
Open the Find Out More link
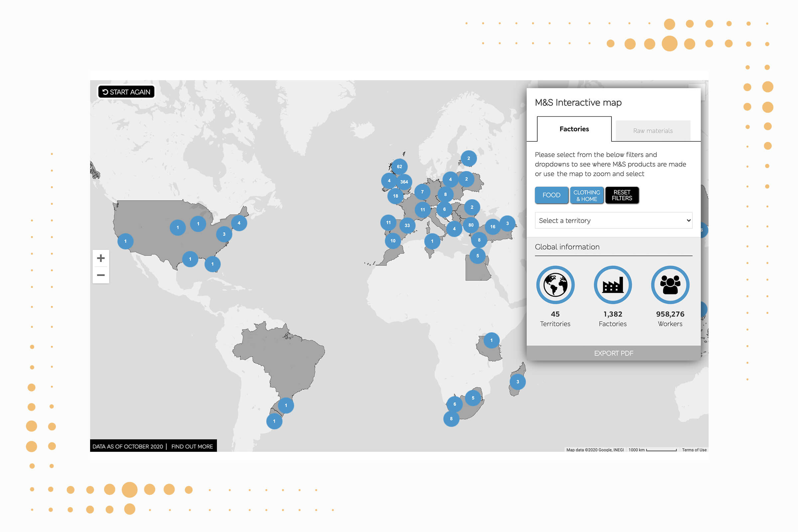click(192, 447)
